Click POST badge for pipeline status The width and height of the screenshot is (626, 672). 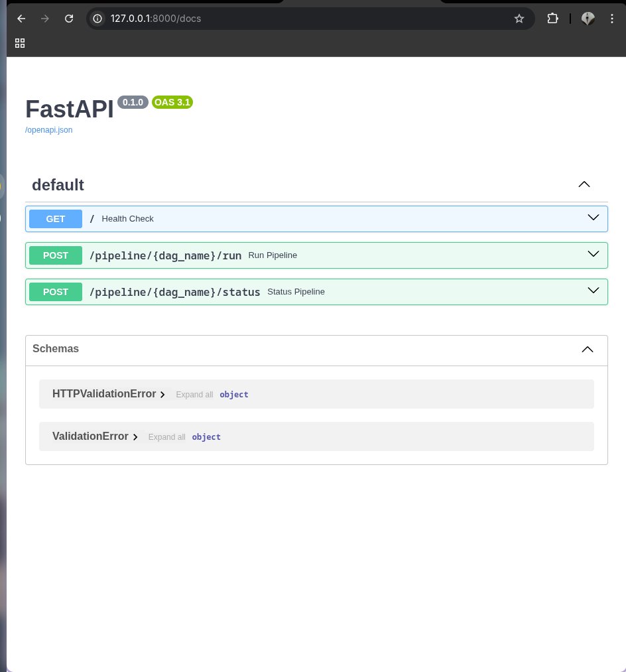(x=56, y=292)
